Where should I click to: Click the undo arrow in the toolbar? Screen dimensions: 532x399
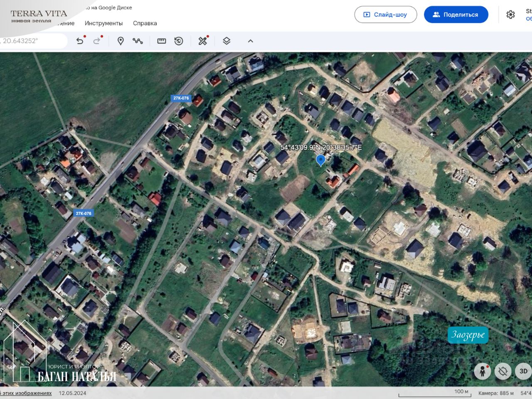pyautogui.click(x=80, y=41)
